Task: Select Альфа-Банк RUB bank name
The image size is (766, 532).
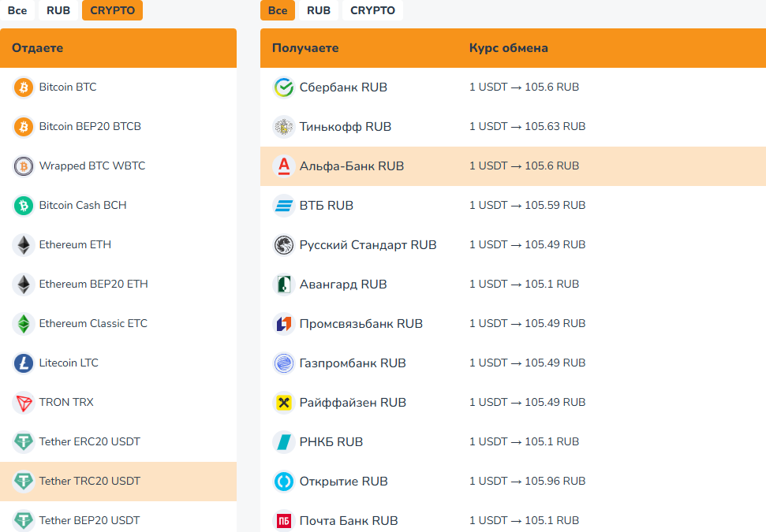Action: pyautogui.click(x=352, y=166)
